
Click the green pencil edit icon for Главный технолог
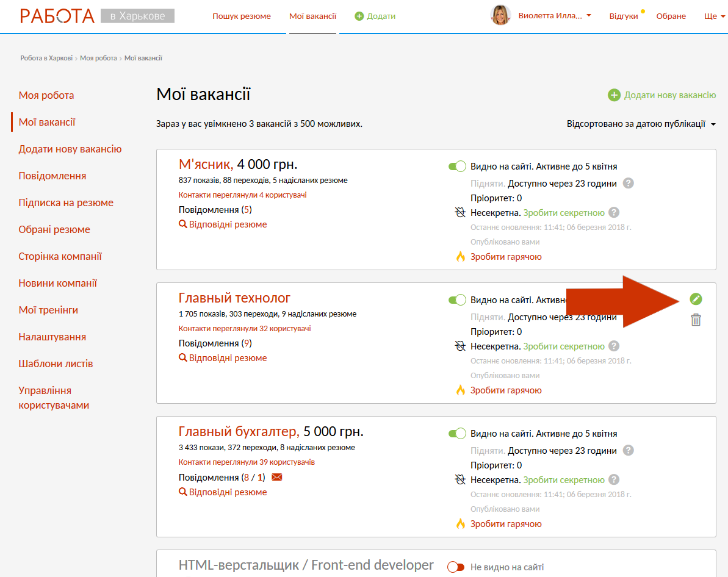pyautogui.click(x=696, y=299)
